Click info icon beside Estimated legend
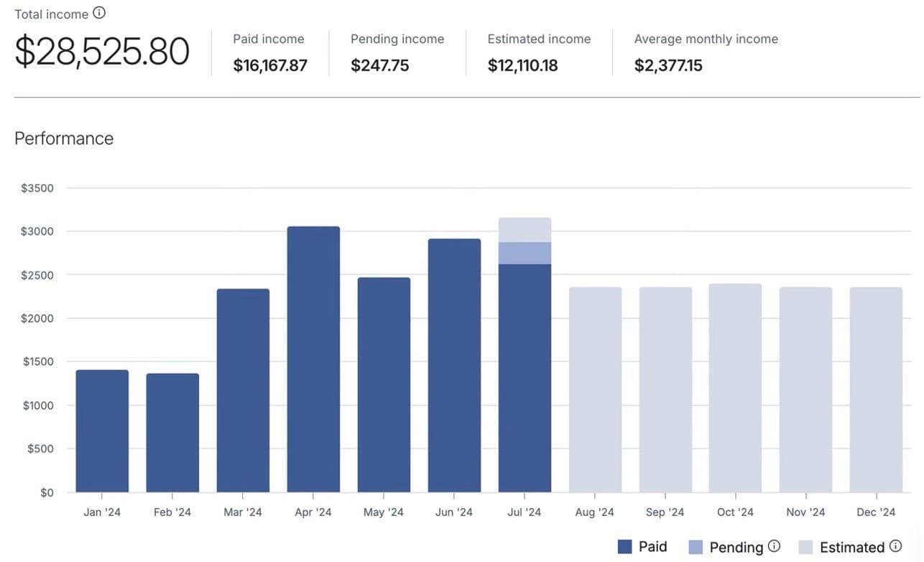 pyautogui.click(x=895, y=546)
